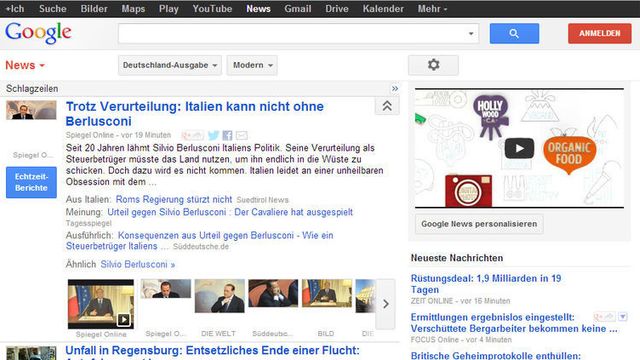This screenshot has height=360, width=640.
Task: Click Google News personalisieren button
Action: coord(479,224)
